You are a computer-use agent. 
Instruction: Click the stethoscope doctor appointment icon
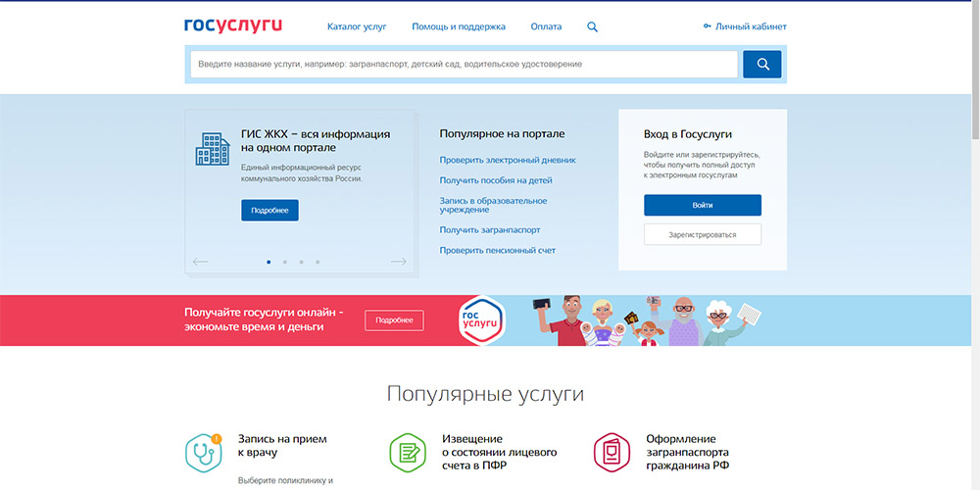pos(204,452)
